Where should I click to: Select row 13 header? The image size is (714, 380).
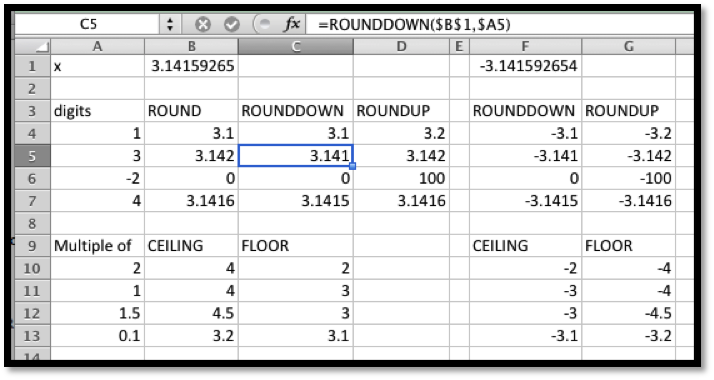click(x=33, y=336)
